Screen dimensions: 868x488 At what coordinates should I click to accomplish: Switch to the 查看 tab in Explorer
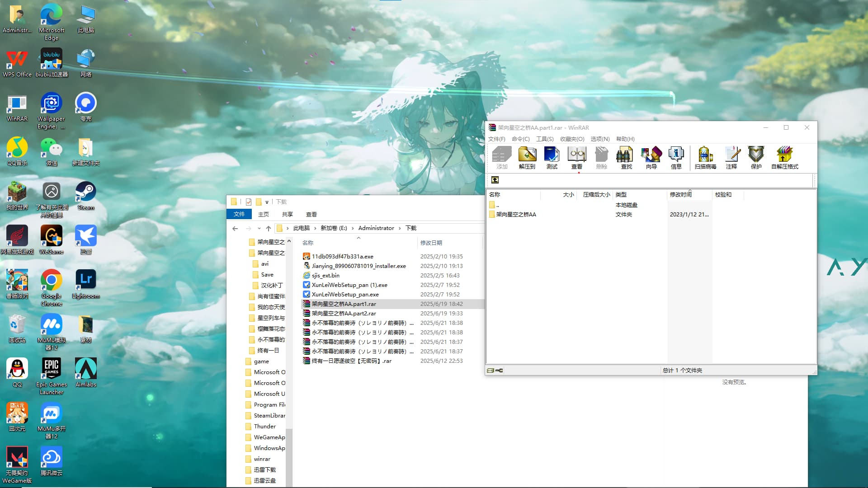tap(311, 214)
